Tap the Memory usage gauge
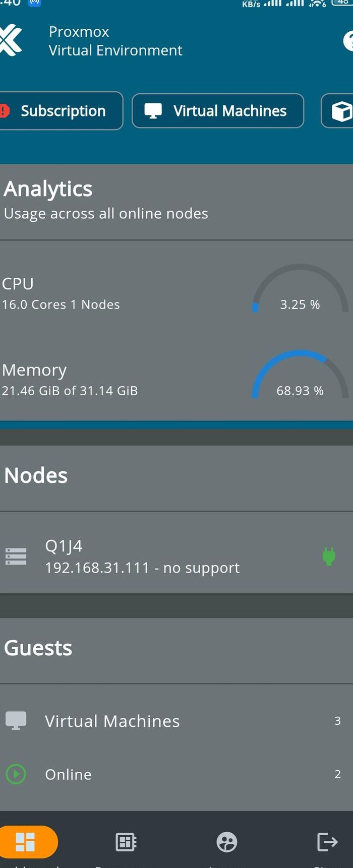 point(300,375)
